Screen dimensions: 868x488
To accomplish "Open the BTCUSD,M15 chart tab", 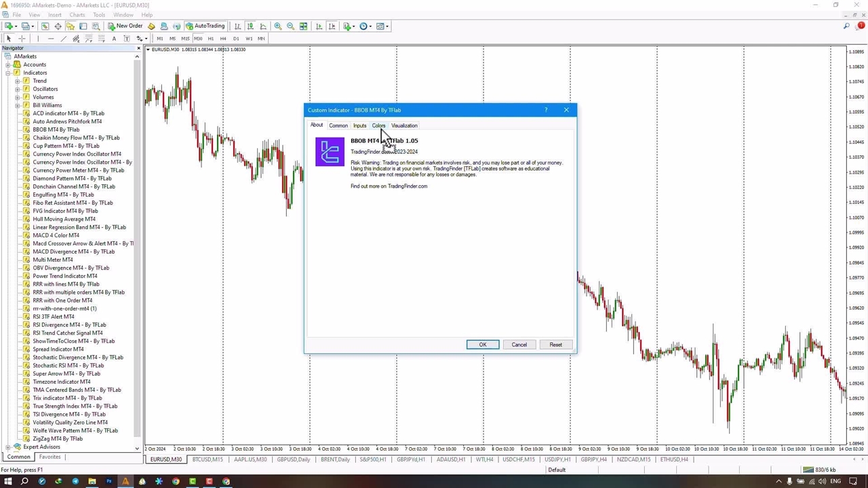I will tap(207, 460).
